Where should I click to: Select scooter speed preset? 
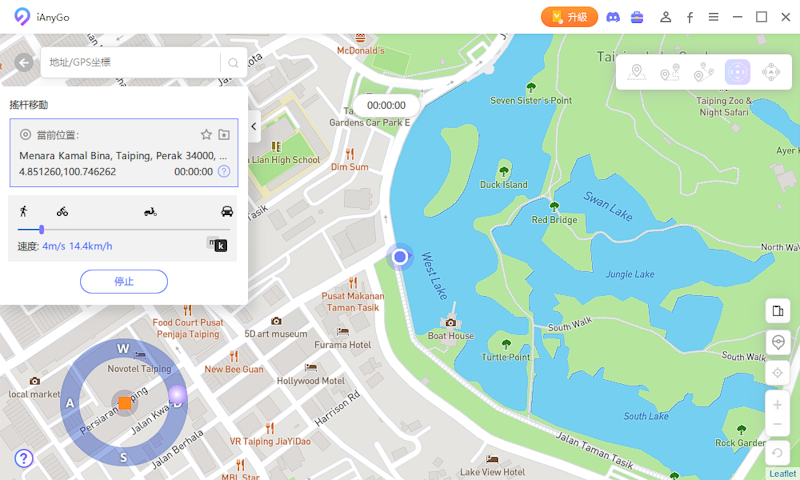tap(150, 211)
